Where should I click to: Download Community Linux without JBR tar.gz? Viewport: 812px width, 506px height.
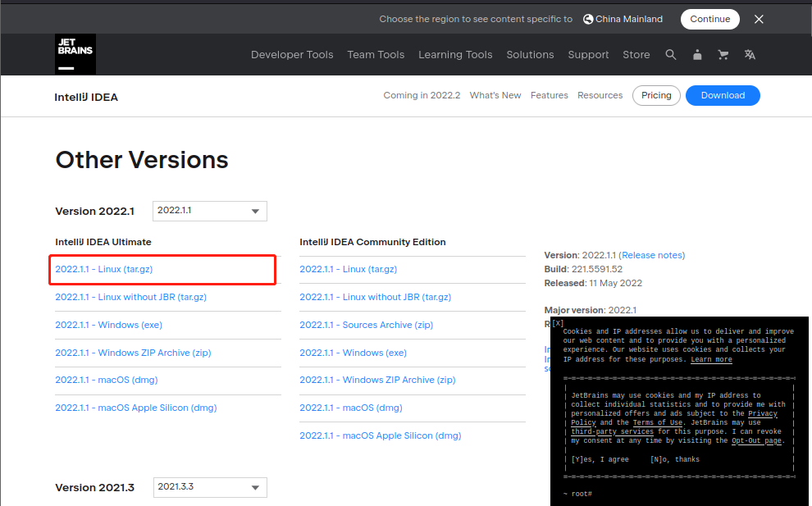[376, 297]
